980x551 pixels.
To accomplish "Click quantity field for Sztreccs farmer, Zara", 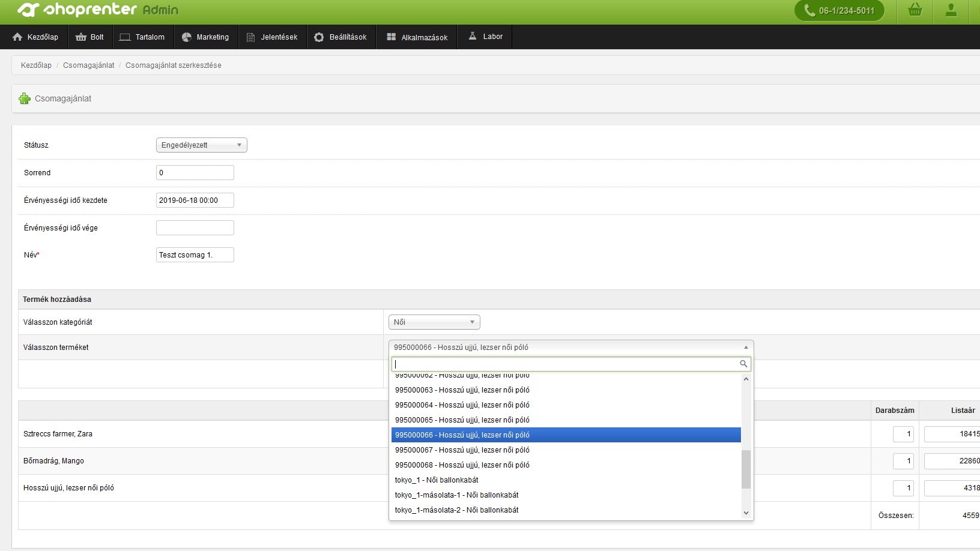I will [903, 434].
